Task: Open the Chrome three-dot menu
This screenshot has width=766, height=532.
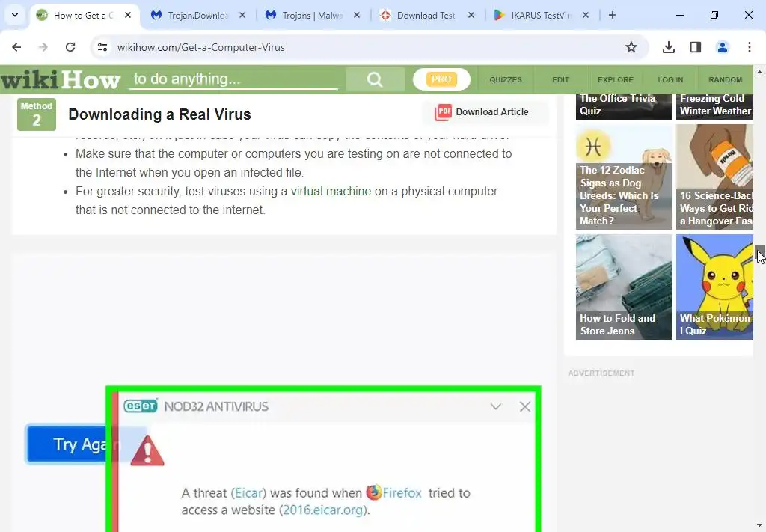Action: (x=749, y=47)
